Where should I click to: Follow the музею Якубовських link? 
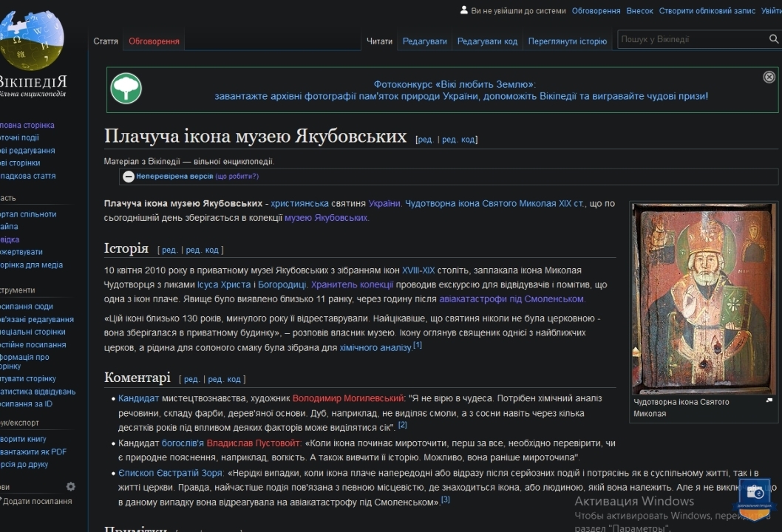[326, 218]
